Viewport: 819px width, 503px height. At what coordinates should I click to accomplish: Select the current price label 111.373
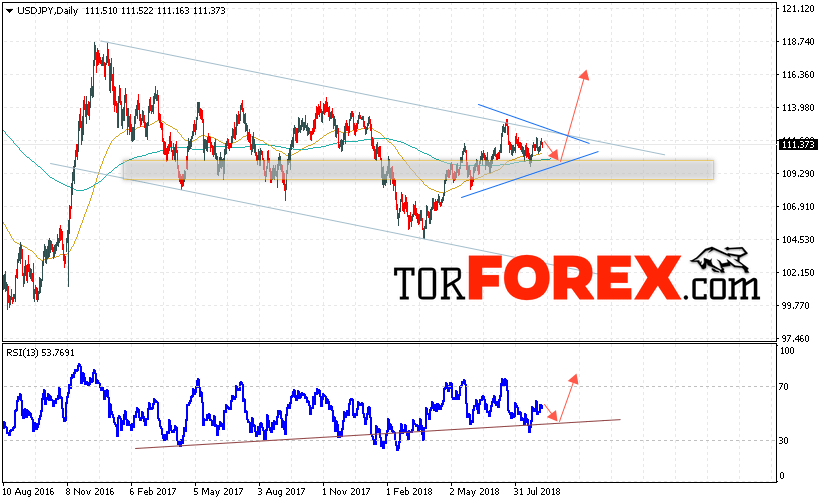tap(798, 145)
